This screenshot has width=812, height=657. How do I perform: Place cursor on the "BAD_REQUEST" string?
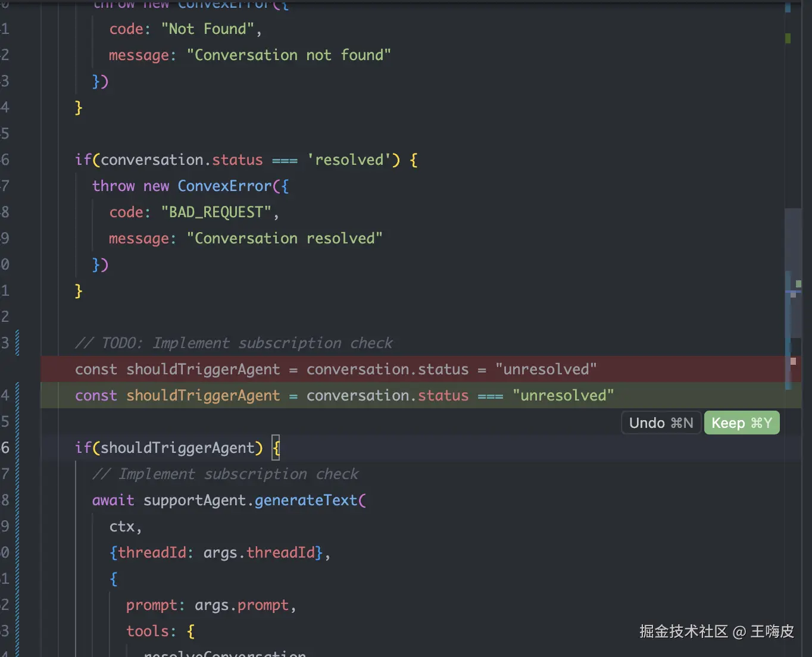tap(216, 212)
